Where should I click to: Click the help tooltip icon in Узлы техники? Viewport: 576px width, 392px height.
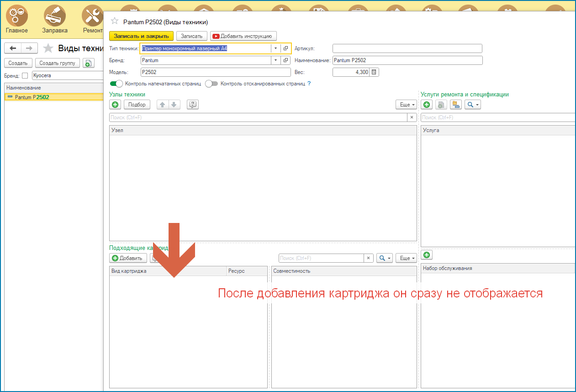coord(193,105)
